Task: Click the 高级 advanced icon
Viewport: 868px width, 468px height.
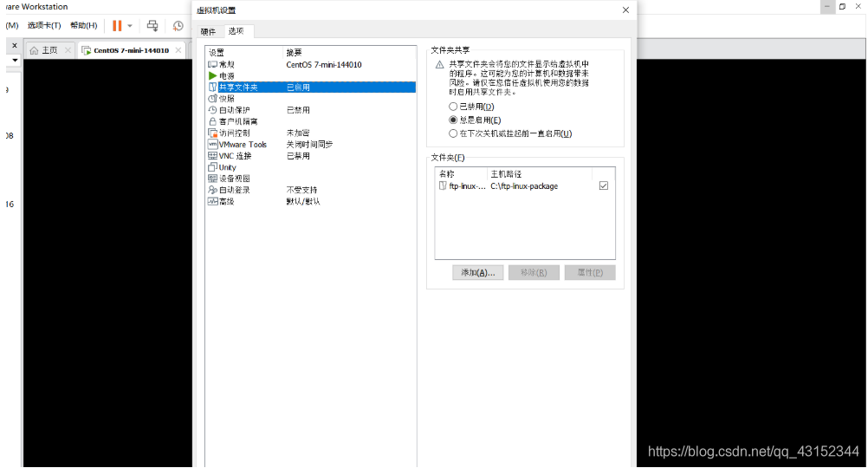Action: (212, 201)
